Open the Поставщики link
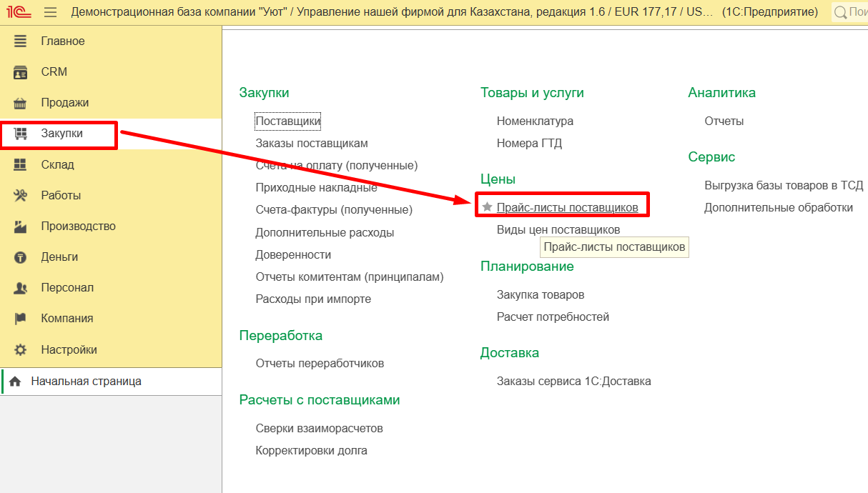The height and width of the screenshot is (493, 868). click(288, 121)
